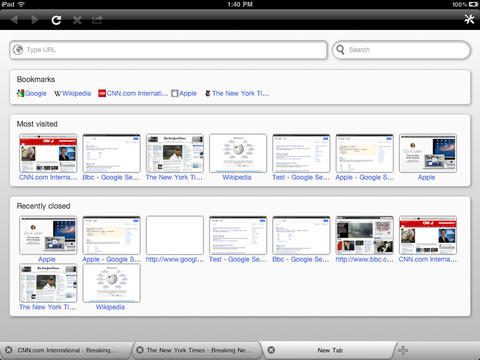The width and height of the screenshot is (480, 360).
Task: Open the settings tools icon
Action: [469, 19]
